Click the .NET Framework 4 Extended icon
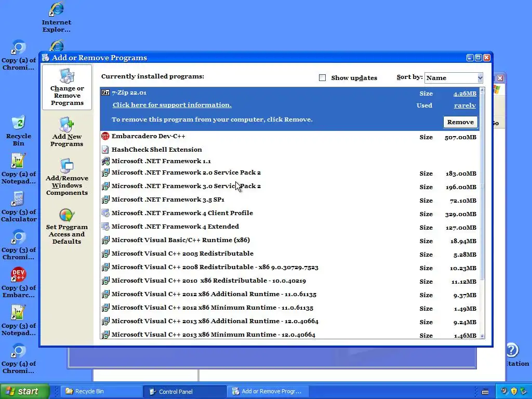 (105, 227)
